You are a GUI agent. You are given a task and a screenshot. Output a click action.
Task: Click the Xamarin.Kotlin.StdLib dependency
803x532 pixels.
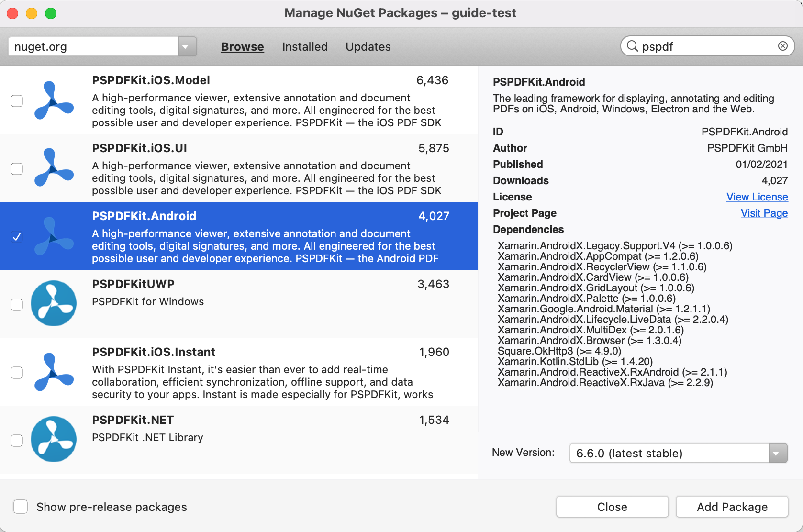pyautogui.click(x=575, y=362)
